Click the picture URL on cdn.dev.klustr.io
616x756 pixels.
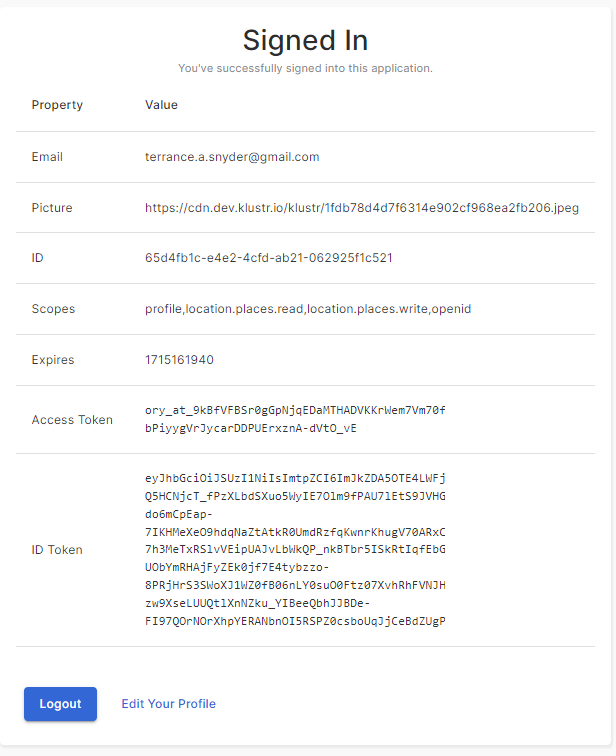point(362,208)
